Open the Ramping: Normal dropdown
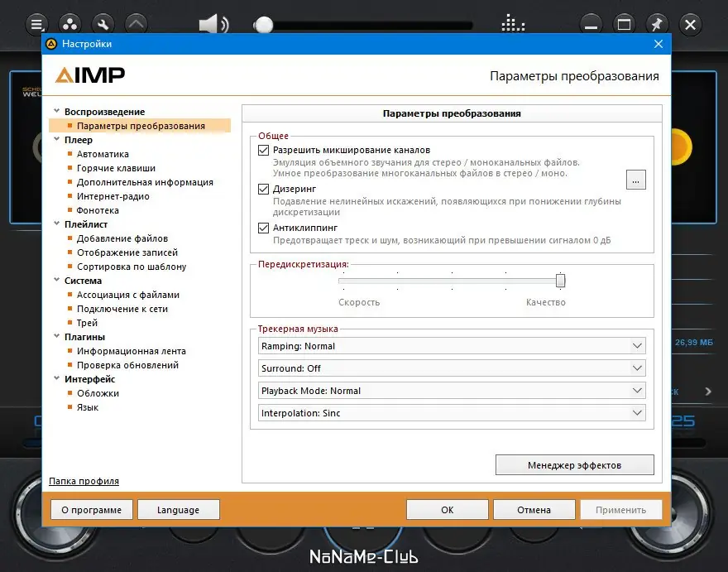The width and height of the screenshot is (728, 572). click(452, 346)
